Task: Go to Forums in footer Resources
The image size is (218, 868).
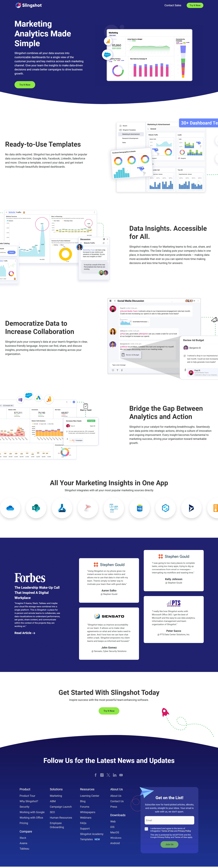Action: [x=85, y=807]
